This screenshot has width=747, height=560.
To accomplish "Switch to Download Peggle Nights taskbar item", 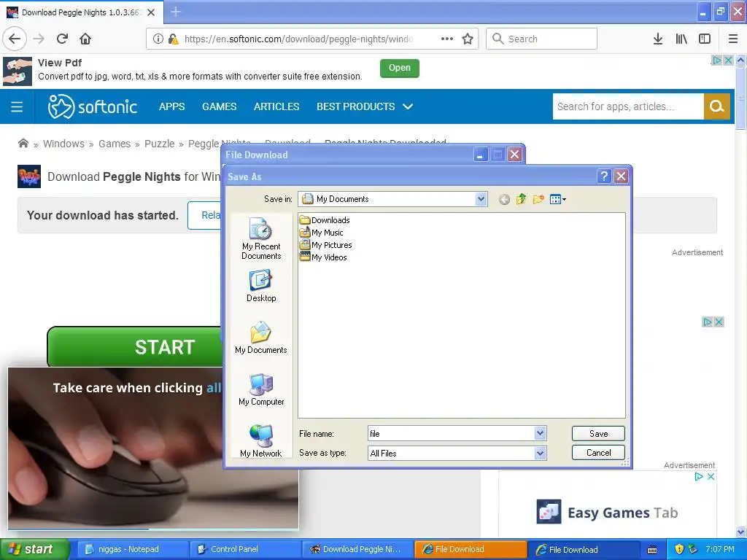I will click(357, 549).
